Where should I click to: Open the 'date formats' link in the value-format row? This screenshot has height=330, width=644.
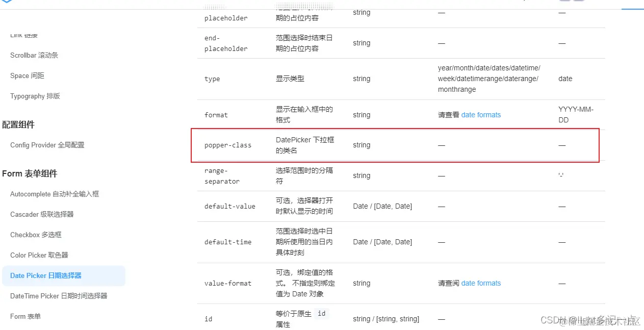coord(481,283)
